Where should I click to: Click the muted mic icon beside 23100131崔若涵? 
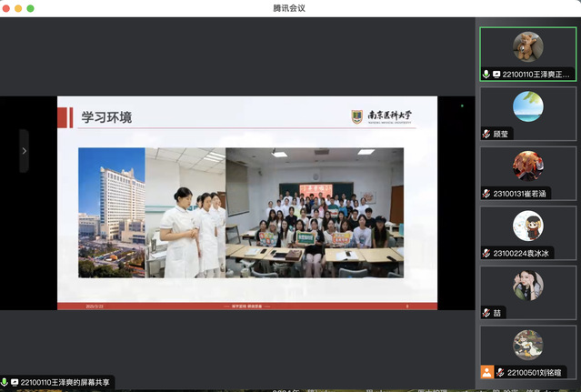pos(486,194)
